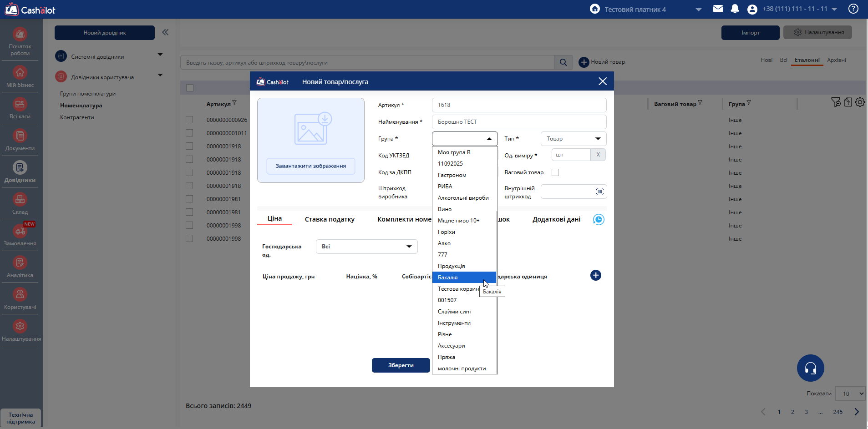The height and width of the screenshot is (429, 868).
Task: Click the blue plus icon to add price
Action: (595, 275)
